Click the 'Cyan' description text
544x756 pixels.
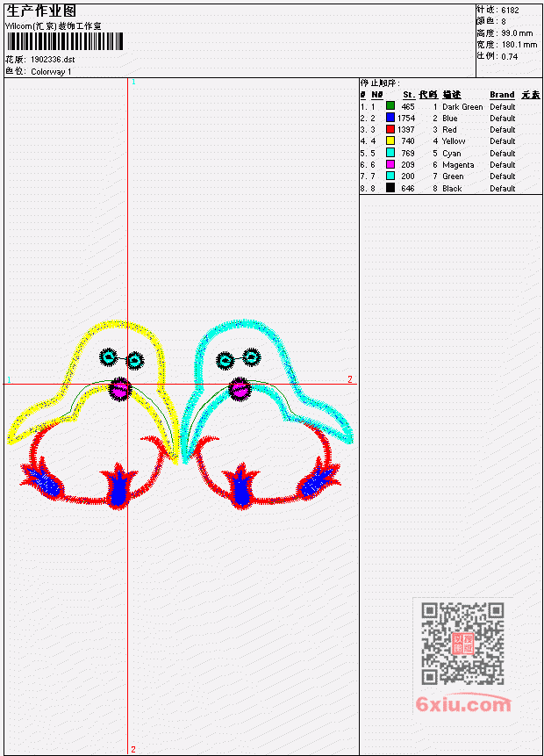[452, 154]
